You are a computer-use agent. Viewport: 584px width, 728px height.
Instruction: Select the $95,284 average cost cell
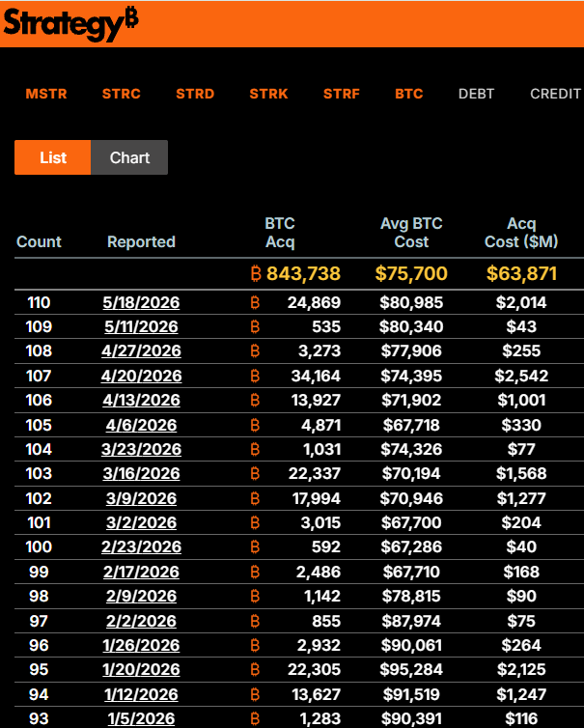point(411,669)
